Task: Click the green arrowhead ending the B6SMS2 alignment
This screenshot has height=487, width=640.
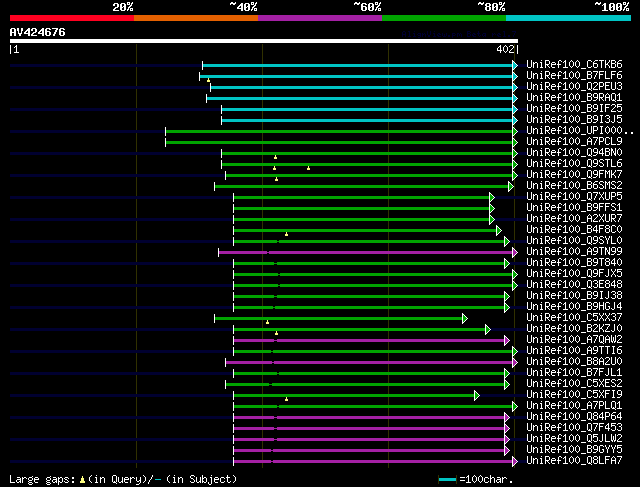Action: click(511, 187)
